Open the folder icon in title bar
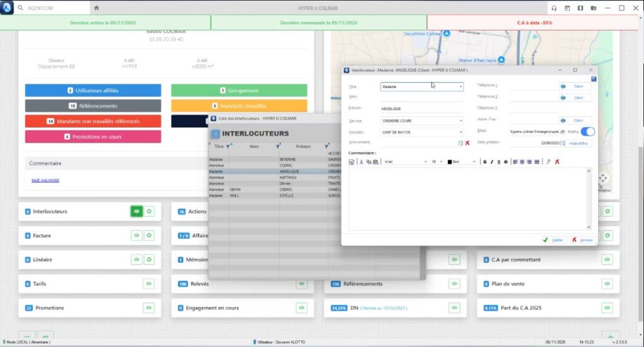Viewport: 644px width, 347px height. (594, 8)
